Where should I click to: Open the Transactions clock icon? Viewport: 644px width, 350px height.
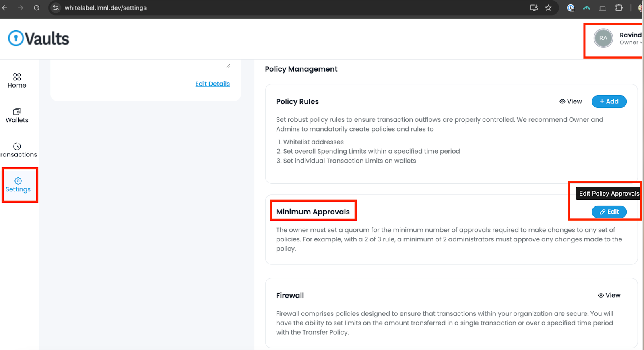(x=17, y=146)
